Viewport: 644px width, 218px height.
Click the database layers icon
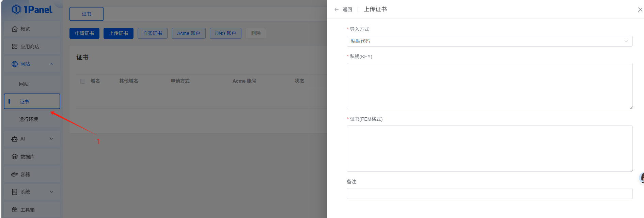click(x=15, y=157)
